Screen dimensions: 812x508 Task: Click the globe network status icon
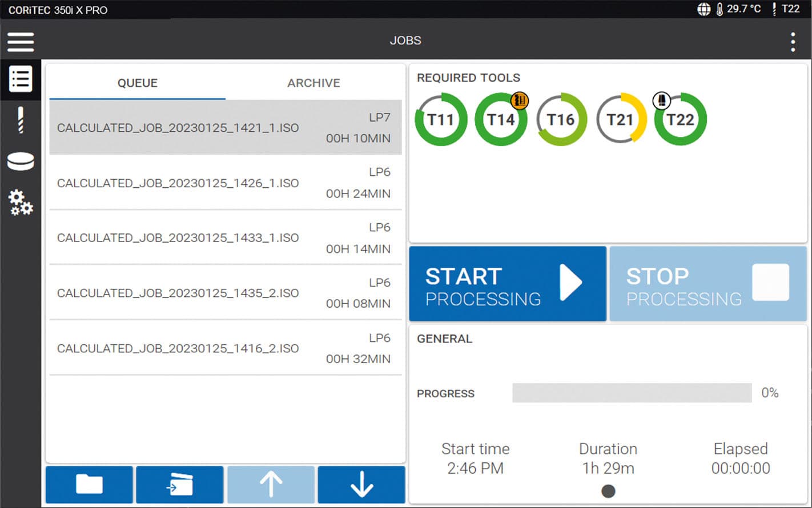(x=704, y=9)
